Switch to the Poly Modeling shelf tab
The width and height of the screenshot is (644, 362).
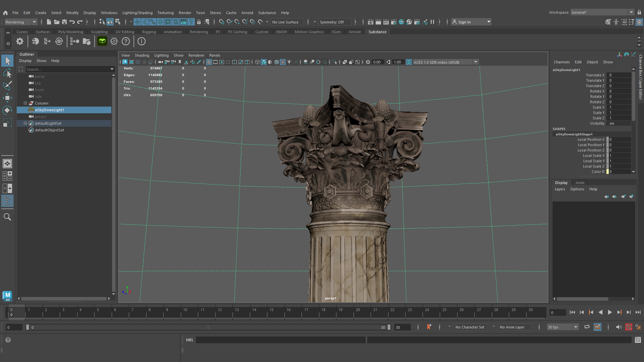70,32
